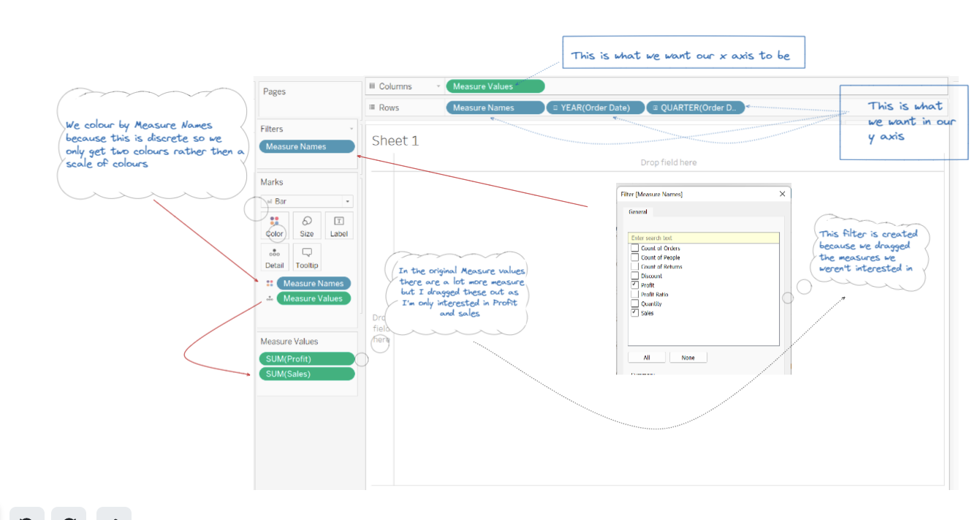Select Measure Names pill in Filters card
The image size is (980, 520).
click(x=307, y=146)
